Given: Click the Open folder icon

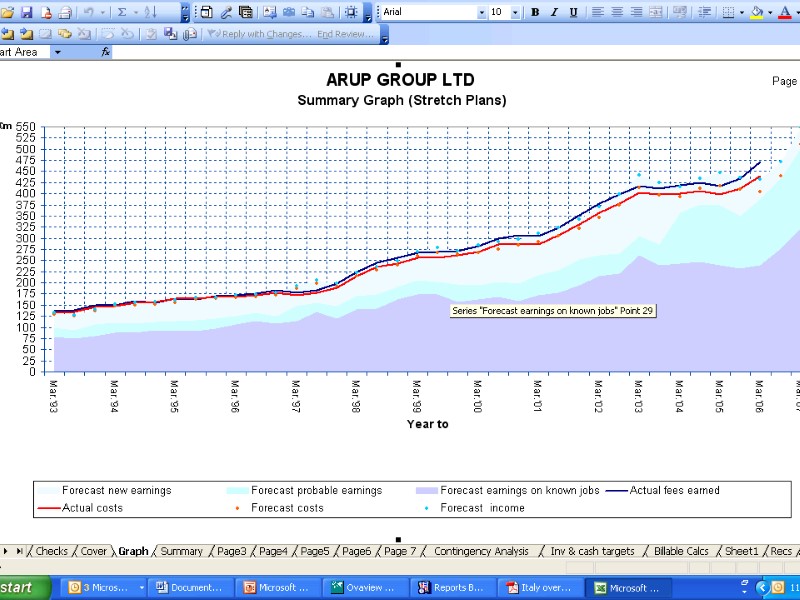Looking at the screenshot, I should pos(7,12).
